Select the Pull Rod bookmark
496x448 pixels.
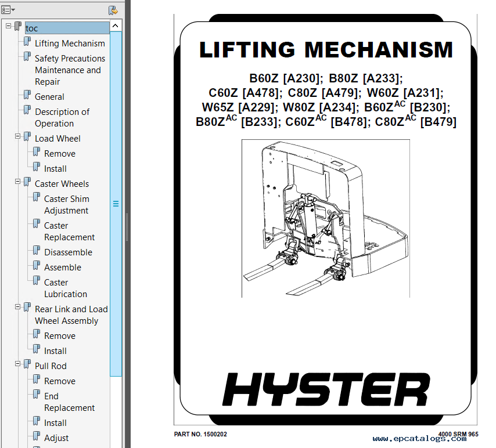point(51,366)
